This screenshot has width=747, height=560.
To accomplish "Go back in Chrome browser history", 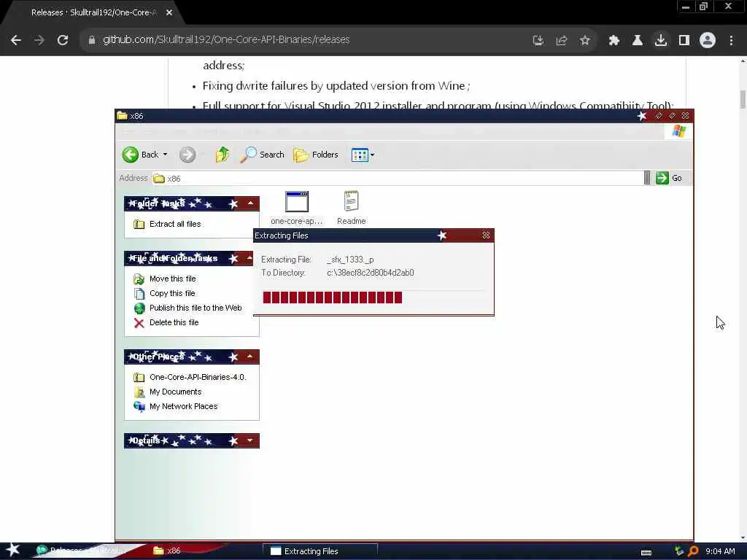I will point(16,40).
